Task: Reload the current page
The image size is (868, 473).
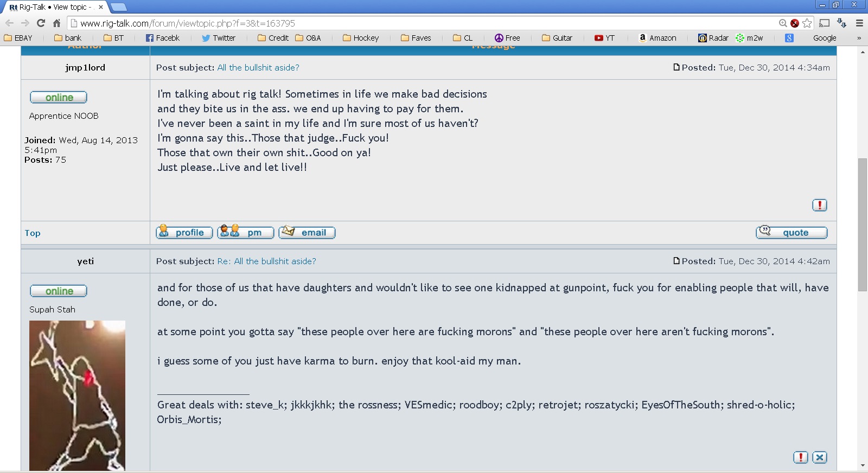Action: [41, 23]
